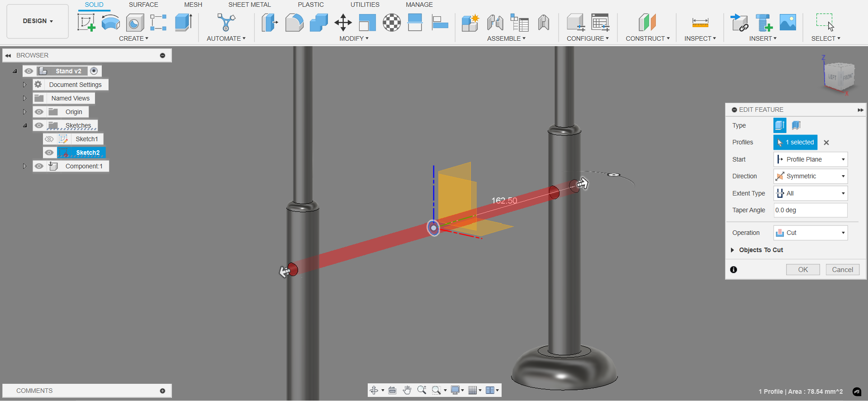
Task: Switch to the SHEET METAL tab
Action: tap(249, 5)
